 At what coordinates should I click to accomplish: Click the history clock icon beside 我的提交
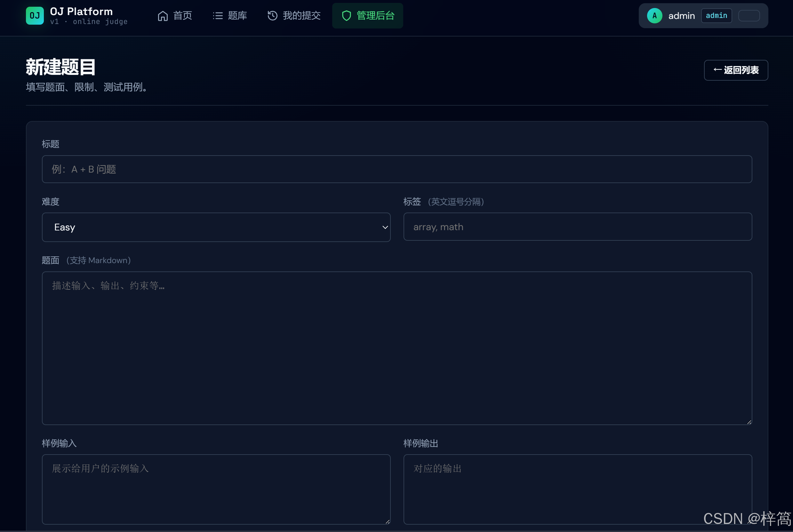[272, 16]
